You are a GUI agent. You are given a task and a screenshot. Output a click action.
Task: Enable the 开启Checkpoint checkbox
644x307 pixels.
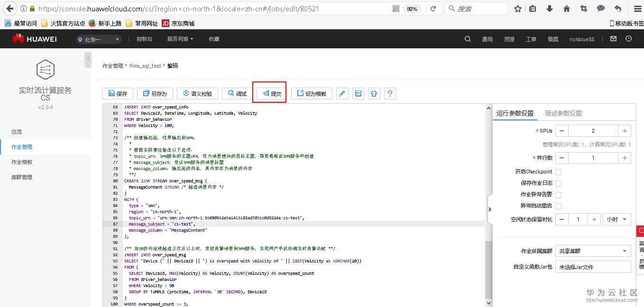[558, 172]
